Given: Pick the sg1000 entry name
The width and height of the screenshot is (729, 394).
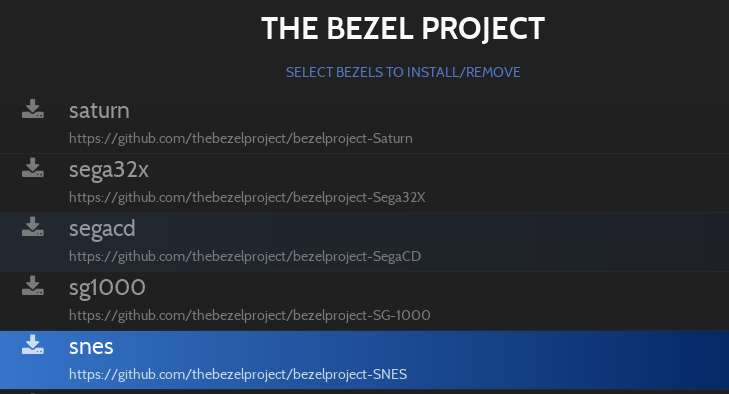Looking at the screenshot, I should coord(107,287).
